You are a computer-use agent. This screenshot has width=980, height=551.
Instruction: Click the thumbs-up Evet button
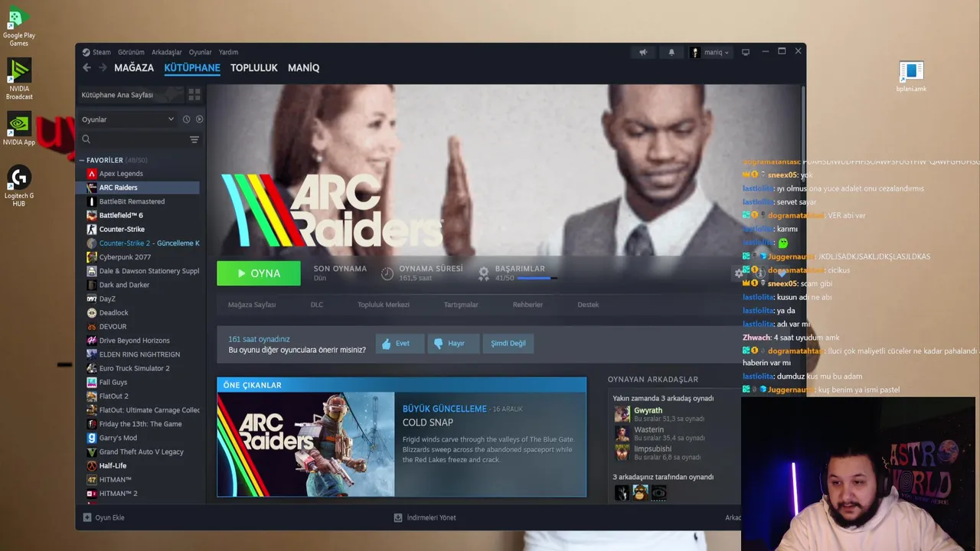click(x=400, y=344)
